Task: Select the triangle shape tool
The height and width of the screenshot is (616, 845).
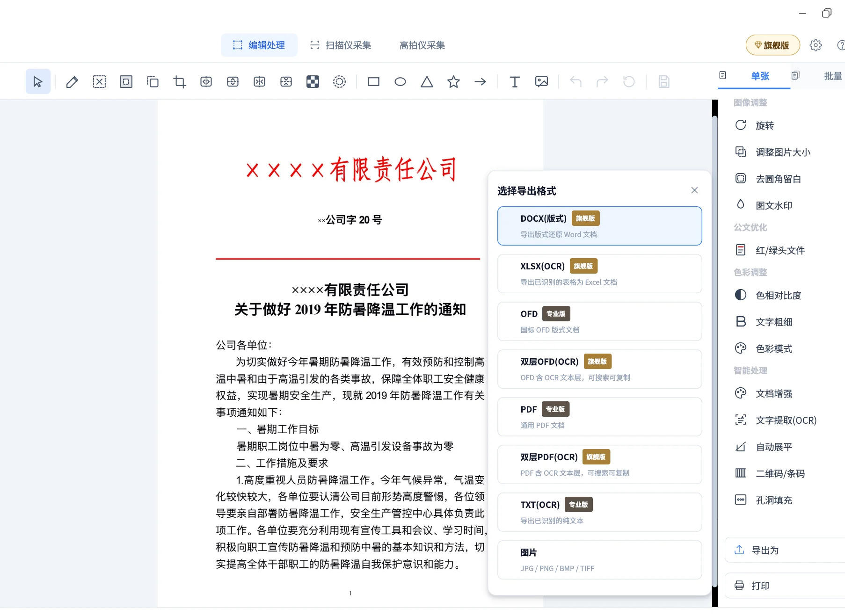Action: [427, 82]
